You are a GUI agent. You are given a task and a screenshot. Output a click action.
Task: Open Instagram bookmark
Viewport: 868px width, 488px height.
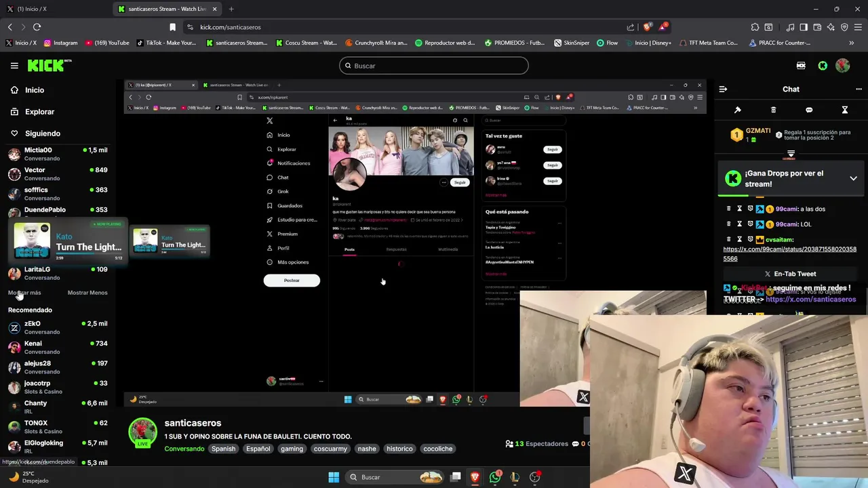pos(60,43)
